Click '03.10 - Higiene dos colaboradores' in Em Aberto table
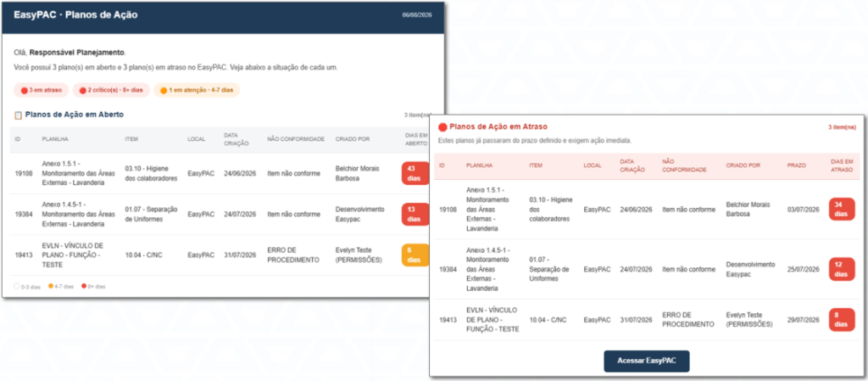Image resolution: width=868 pixels, height=381 pixels. tap(151, 173)
